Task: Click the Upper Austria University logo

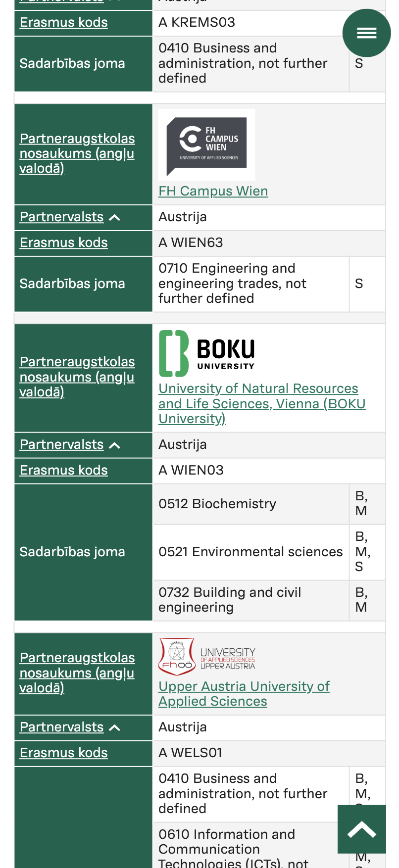Action: 207,657
